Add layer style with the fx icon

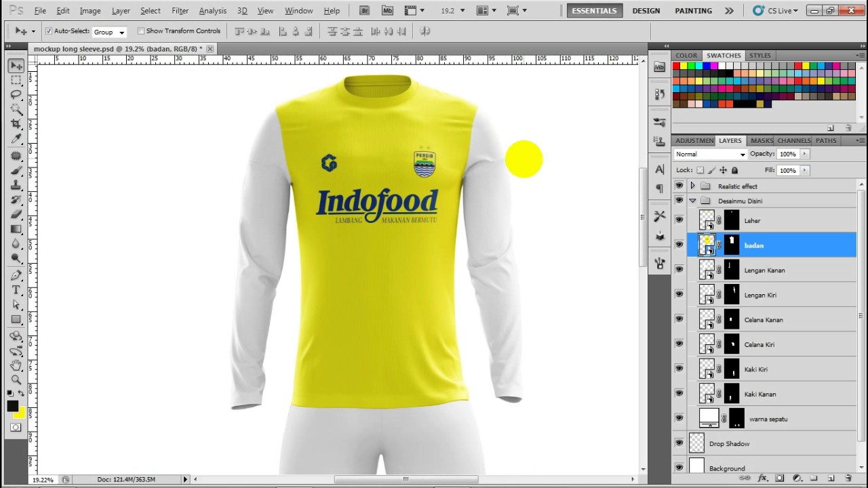[762, 479]
